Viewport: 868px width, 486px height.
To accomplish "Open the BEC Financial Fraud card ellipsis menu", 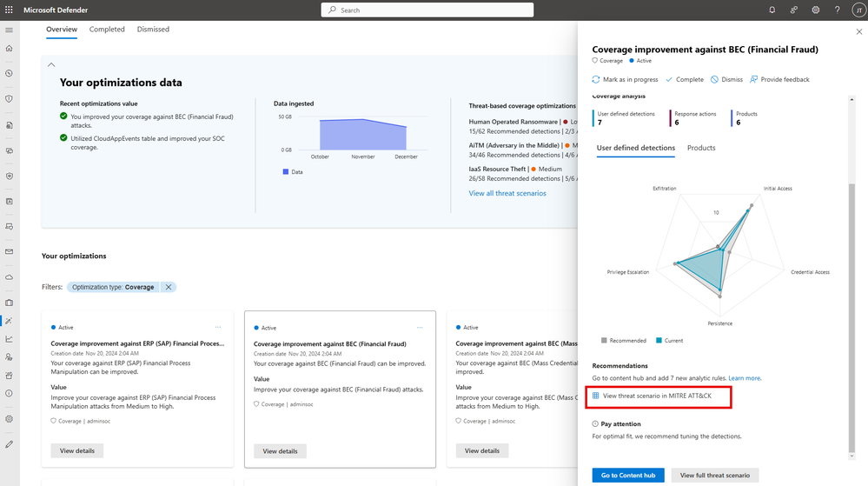I will (x=421, y=328).
